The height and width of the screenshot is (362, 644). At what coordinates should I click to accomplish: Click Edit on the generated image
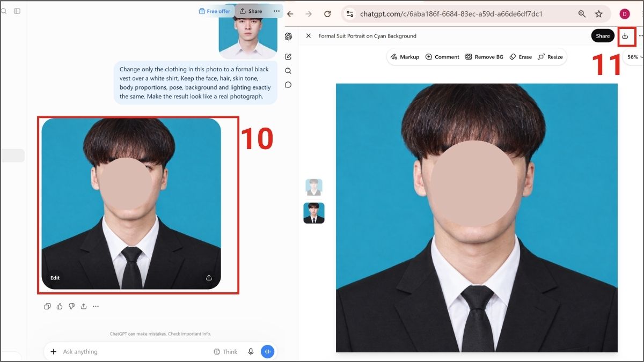[x=55, y=278]
